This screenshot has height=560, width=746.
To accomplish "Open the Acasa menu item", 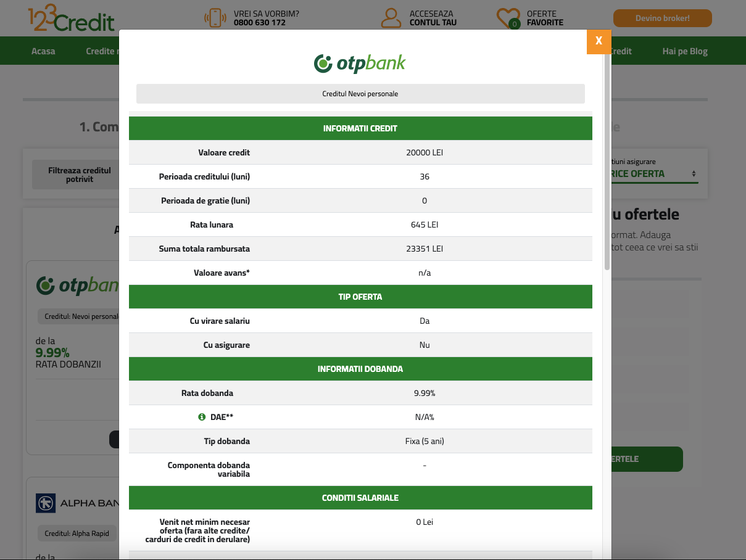I will pos(43,51).
